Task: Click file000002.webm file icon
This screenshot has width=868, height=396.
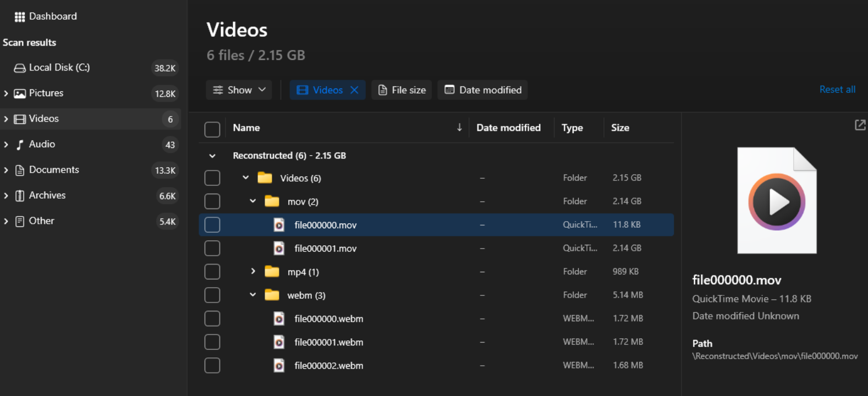Action: tap(279, 365)
